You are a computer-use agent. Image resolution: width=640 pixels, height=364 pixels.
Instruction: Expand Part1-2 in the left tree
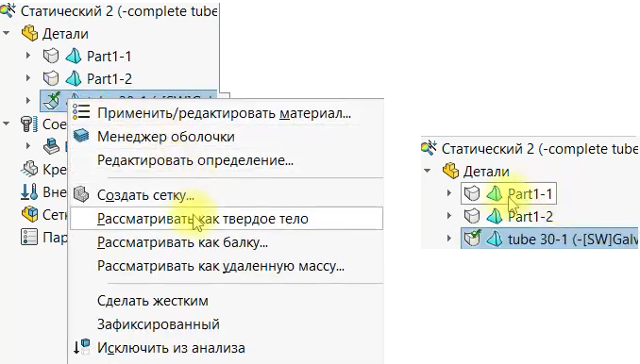click(28, 77)
